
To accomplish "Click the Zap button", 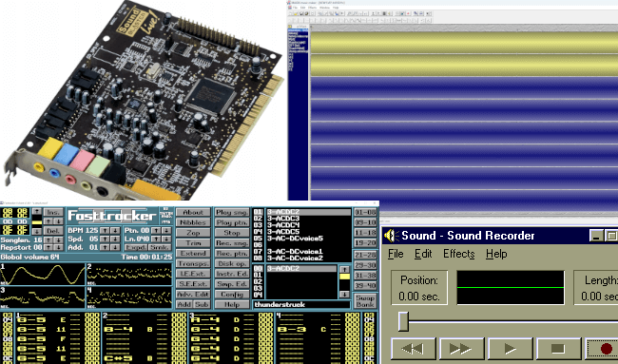I will [x=193, y=233].
